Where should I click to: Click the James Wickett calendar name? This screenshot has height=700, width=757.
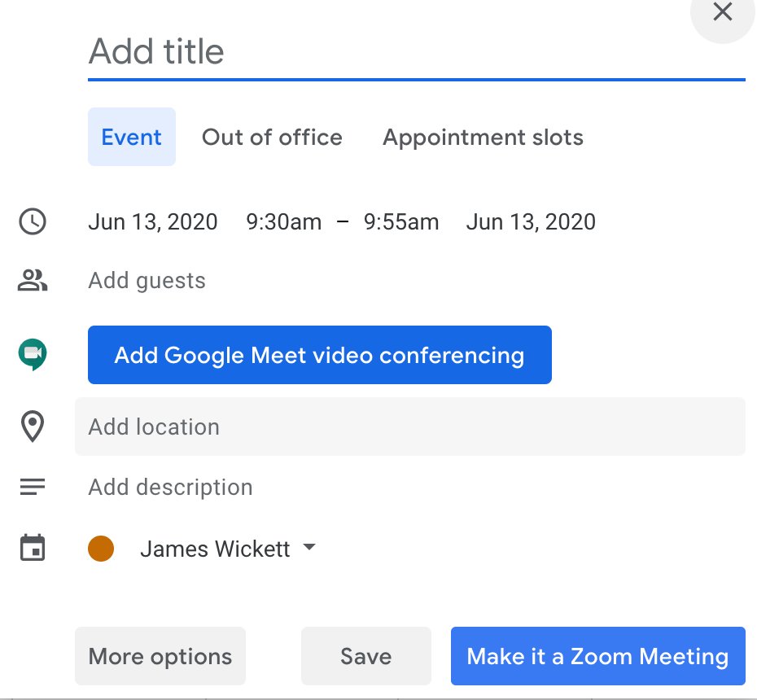point(215,549)
